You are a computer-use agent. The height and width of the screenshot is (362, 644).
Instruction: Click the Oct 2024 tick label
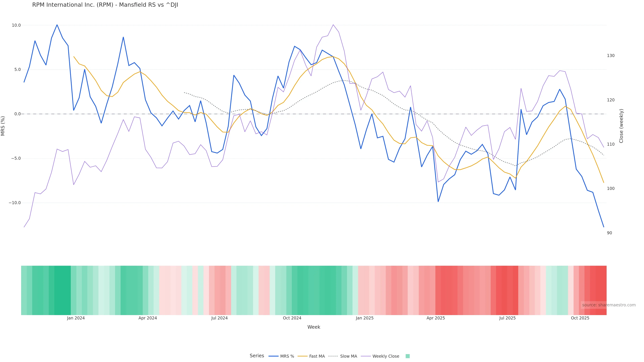click(292, 318)
